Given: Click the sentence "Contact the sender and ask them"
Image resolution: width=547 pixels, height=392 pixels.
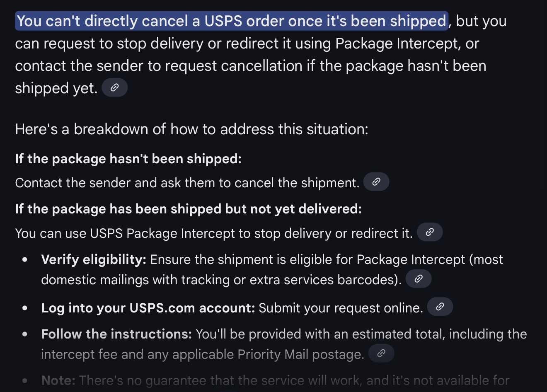Looking at the screenshot, I should [187, 183].
